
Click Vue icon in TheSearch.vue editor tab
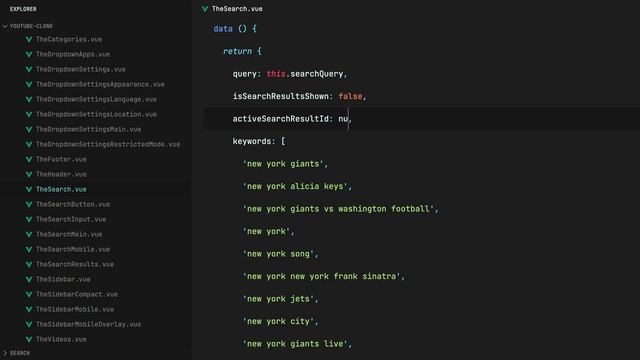pyautogui.click(x=205, y=9)
